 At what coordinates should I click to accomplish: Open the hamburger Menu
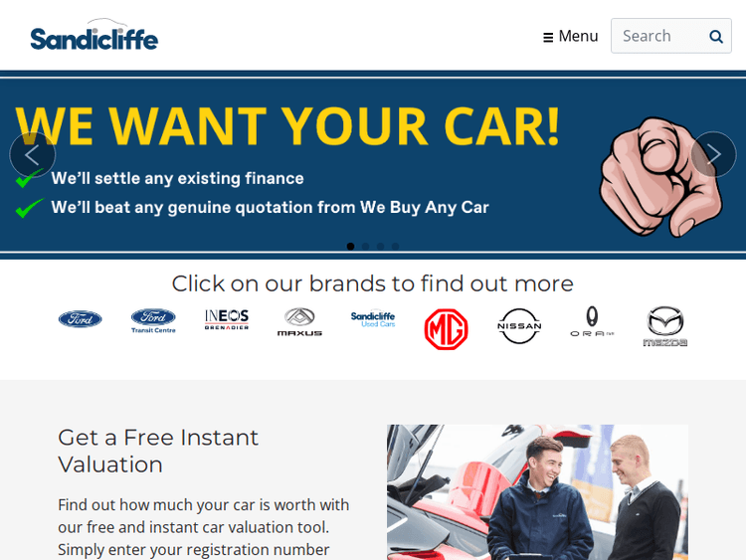tap(571, 36)
